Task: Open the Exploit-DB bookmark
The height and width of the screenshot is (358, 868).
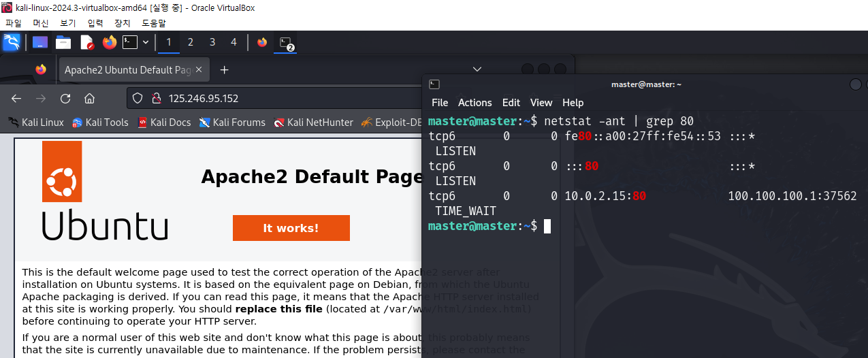Action: 392,123
